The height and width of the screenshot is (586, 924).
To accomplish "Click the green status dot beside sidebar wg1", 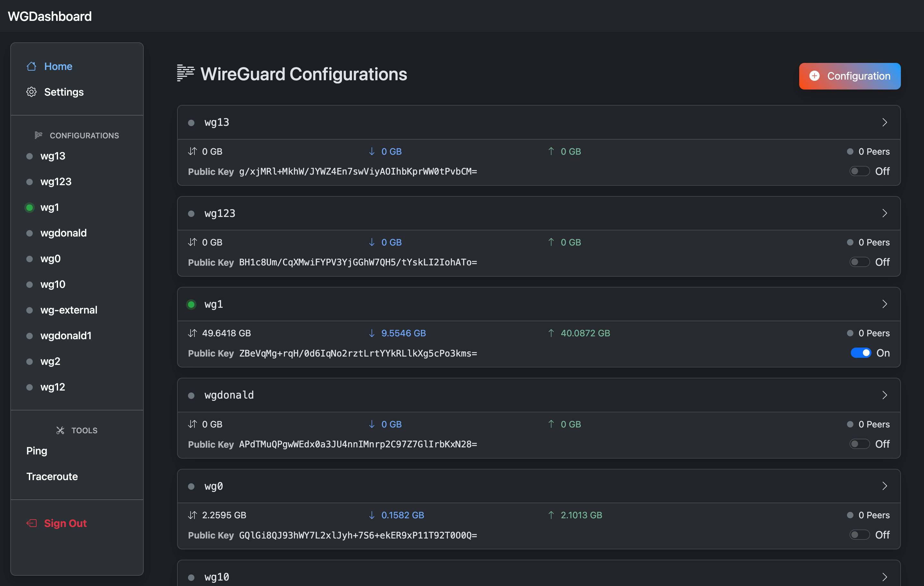I will tap(30, 208).
